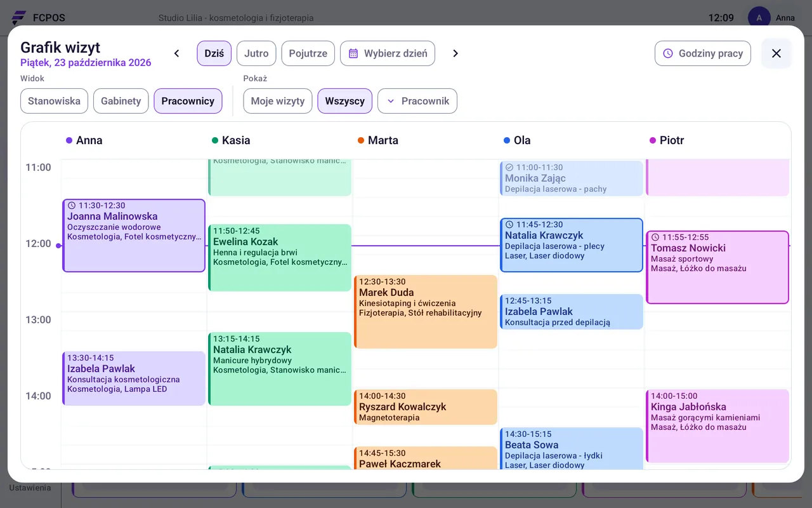Click Anna's purple color dot in the column header
This screenshot has height=508, width=812.
click(x=69, y=140)
